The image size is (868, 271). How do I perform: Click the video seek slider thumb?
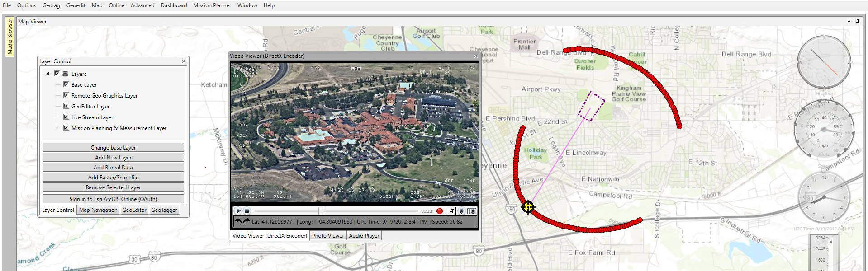pyautogui.click(x=321, y=211)
